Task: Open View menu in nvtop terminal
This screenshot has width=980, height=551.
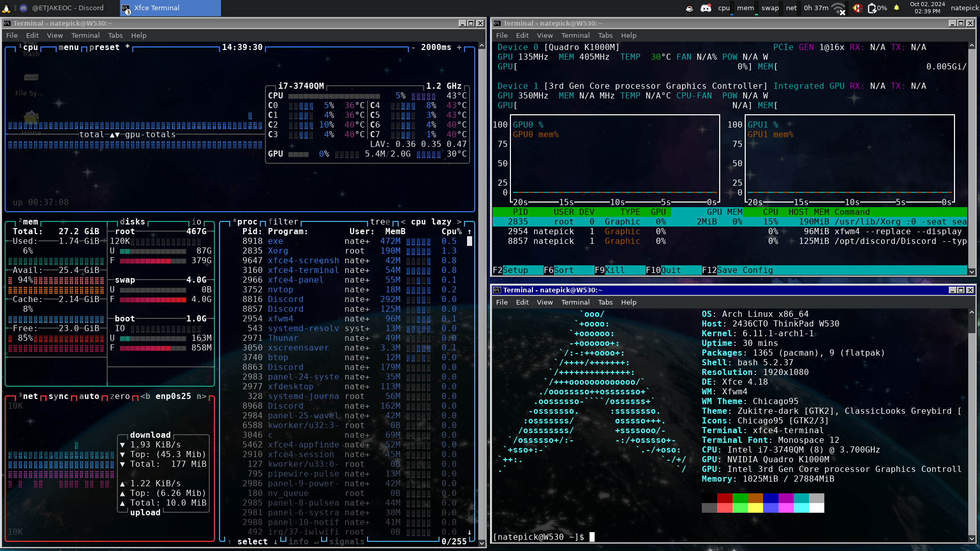Action: click(x=545, y=36)
